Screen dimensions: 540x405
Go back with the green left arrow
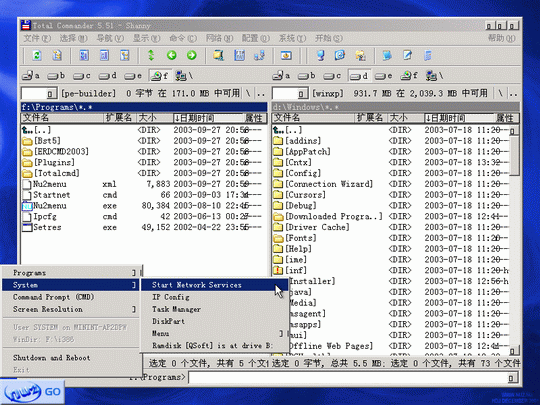172,55
